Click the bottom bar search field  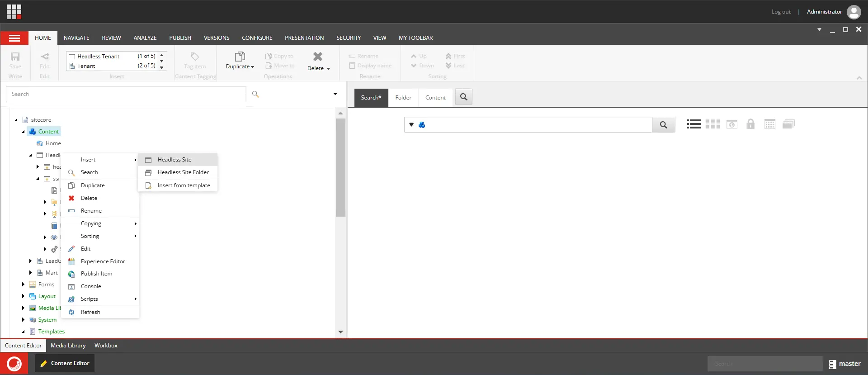[x=765, y=364]
